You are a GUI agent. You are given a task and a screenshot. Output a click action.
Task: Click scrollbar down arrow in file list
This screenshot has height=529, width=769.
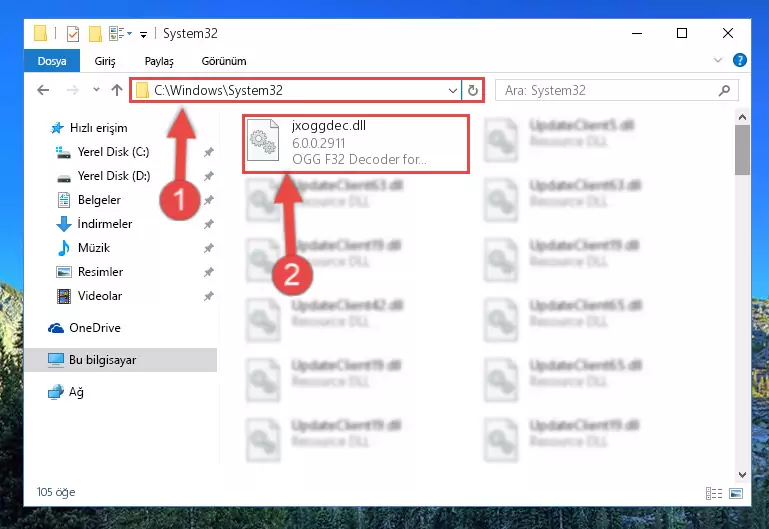coord(742,475)
